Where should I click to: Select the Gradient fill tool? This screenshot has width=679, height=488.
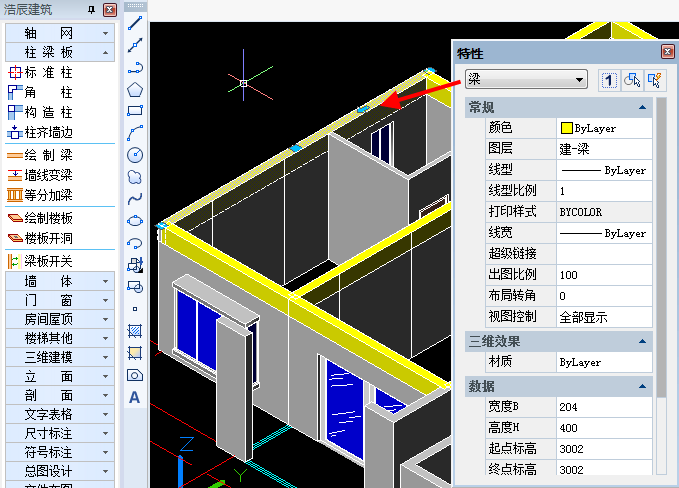coord(135,353)
